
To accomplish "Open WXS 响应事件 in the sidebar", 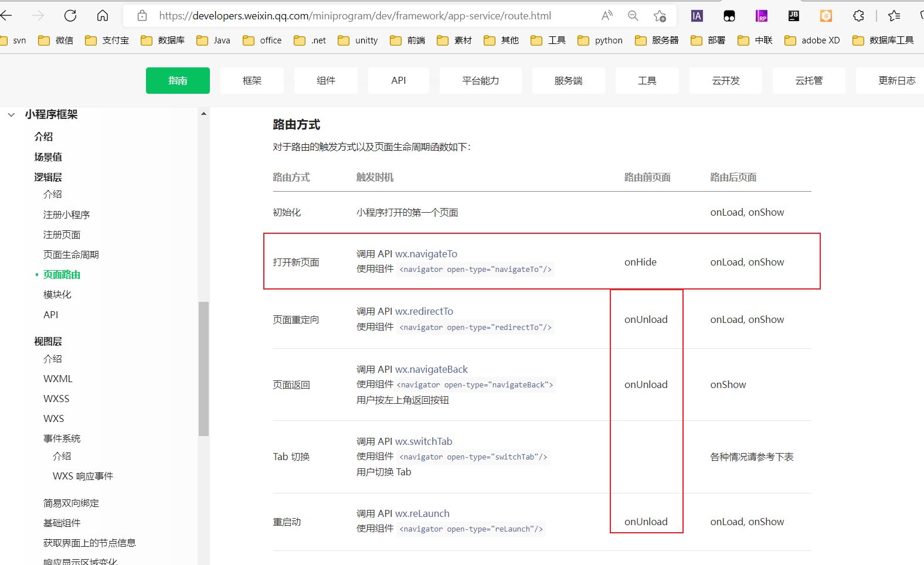I will pos(83,476).
